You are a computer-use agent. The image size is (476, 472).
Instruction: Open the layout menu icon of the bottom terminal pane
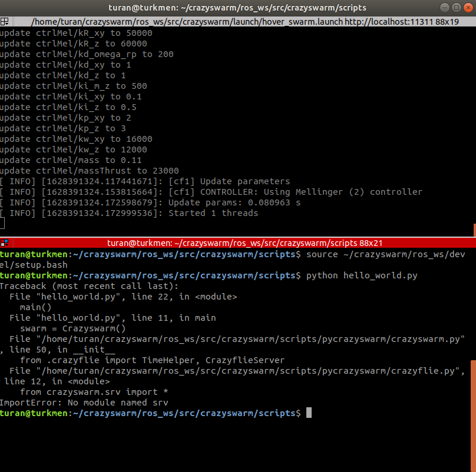4,242
